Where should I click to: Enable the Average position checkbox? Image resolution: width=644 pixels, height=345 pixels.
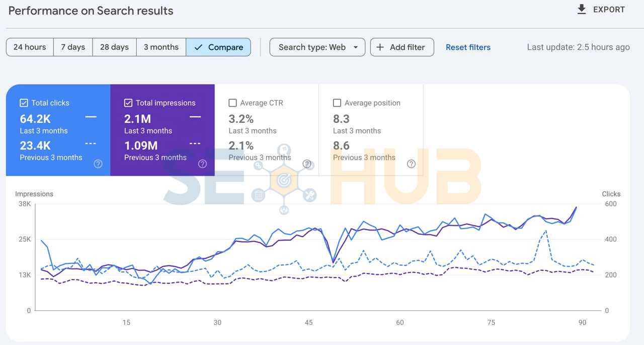tap(337, 103)
